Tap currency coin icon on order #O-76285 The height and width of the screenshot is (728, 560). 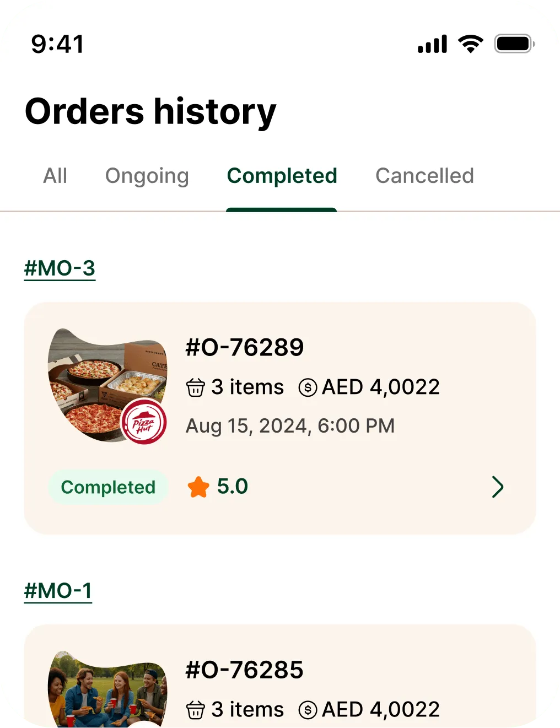click(308, 710)
